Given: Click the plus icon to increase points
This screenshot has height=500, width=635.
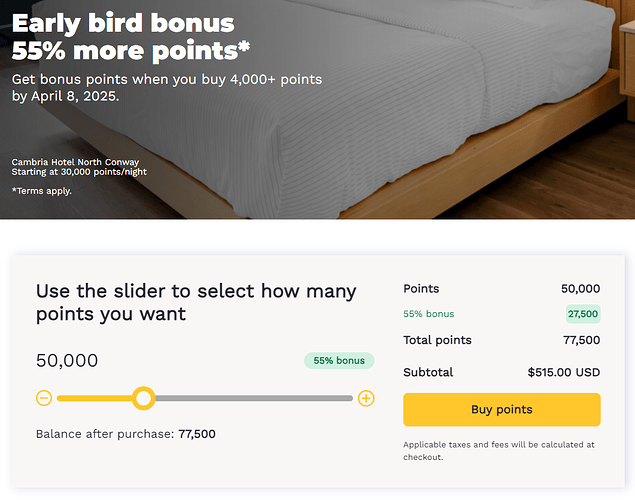Looking at the screenshot, I should pos(366,398).
